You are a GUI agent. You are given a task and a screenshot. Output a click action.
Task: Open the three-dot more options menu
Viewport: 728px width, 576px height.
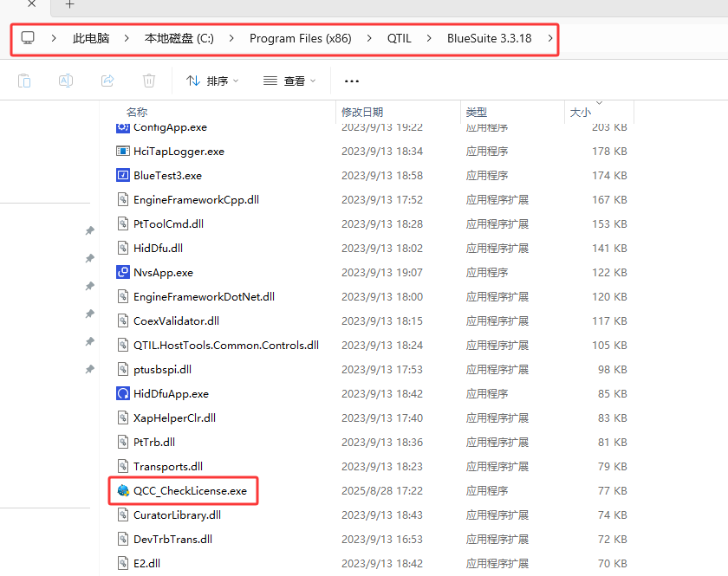pos(351,81)
